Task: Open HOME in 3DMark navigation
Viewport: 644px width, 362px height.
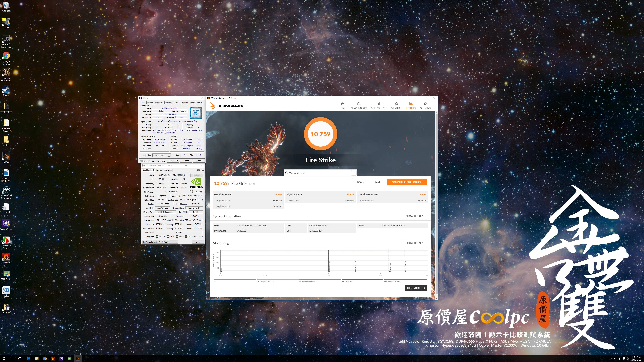Action: (x=342, y=106)
